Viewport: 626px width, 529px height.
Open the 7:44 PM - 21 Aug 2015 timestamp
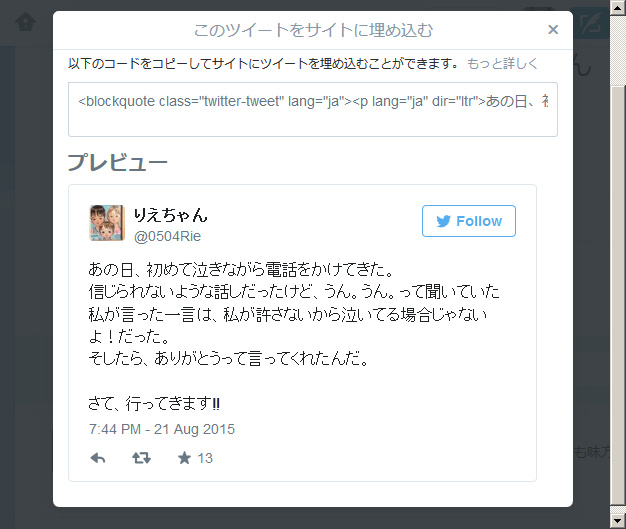[x=162, y=429]
